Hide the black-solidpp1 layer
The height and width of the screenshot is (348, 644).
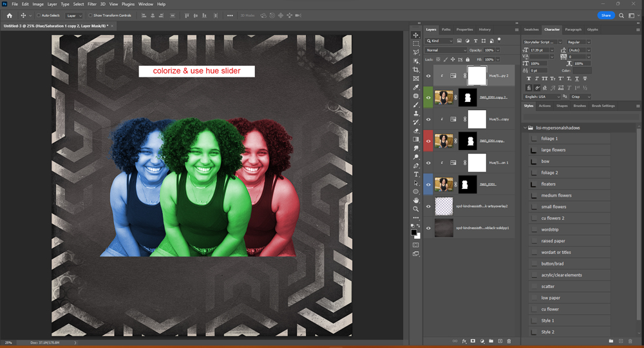pos(428,228)
